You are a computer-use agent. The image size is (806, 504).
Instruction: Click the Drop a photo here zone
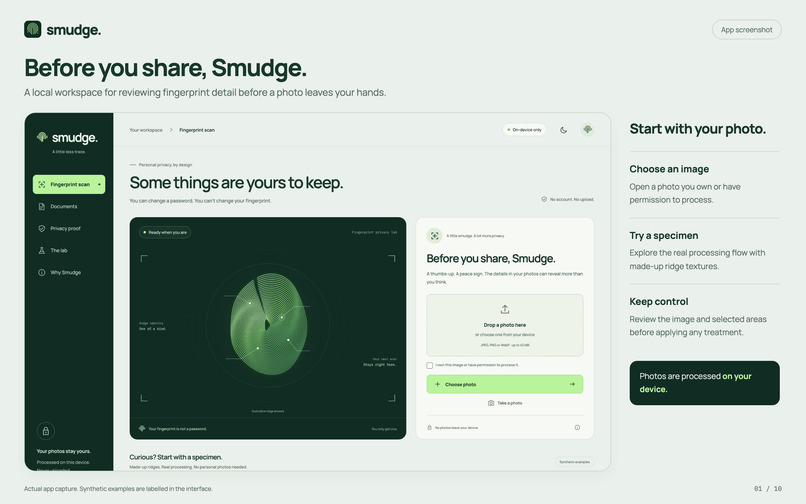point(505,325)
